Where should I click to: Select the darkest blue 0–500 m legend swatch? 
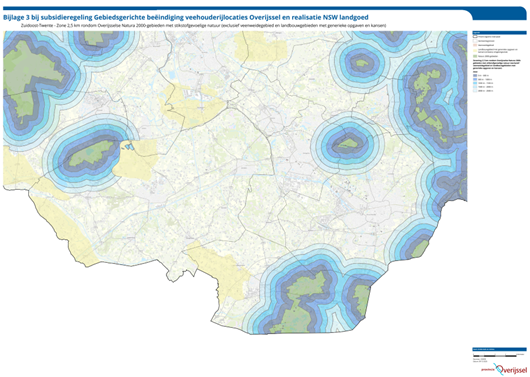475,75
